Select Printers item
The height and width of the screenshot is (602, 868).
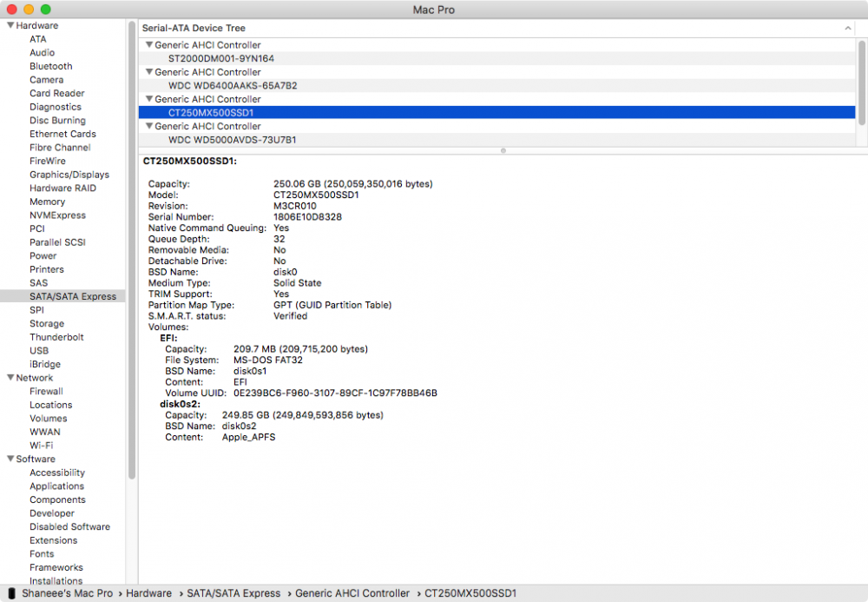(47, 269)
